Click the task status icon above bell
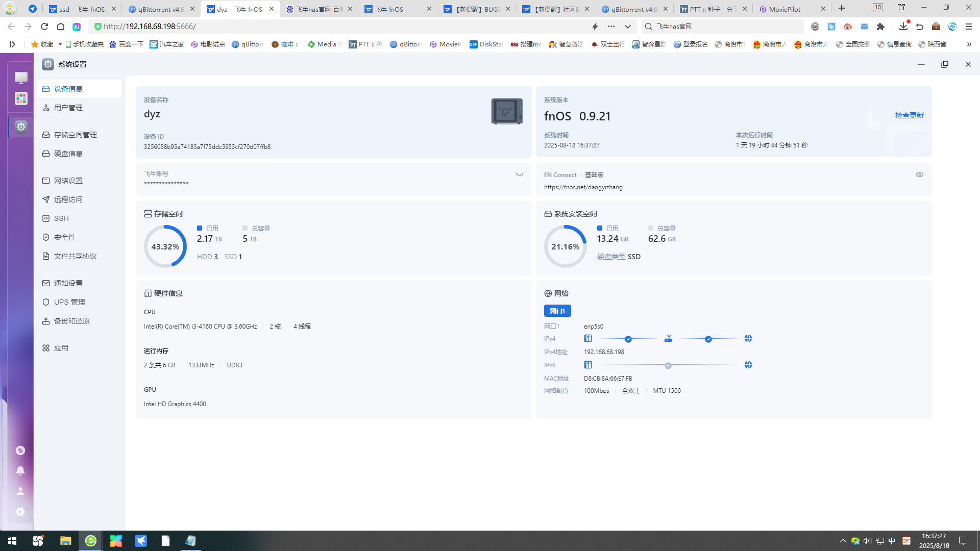Image resolution: width=980 pixels, height=551 pixels. tap(20, 450)
